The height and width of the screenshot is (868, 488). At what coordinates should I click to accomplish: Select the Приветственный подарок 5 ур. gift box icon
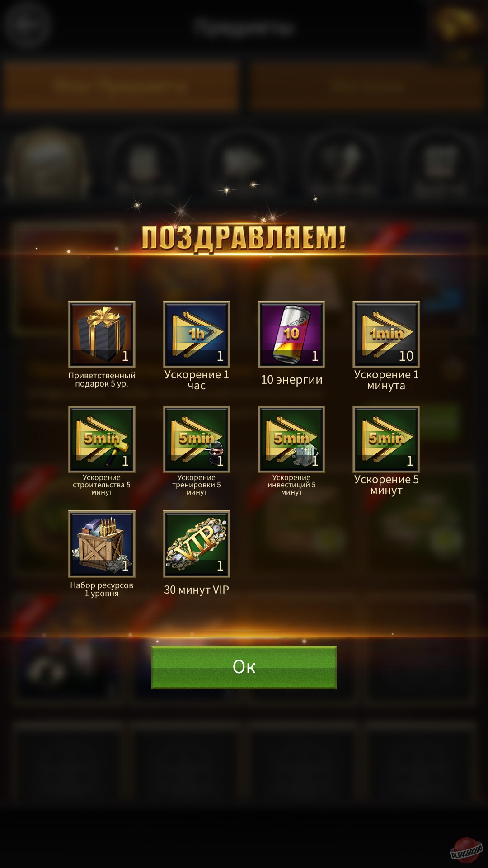click(x=102, y=334)
